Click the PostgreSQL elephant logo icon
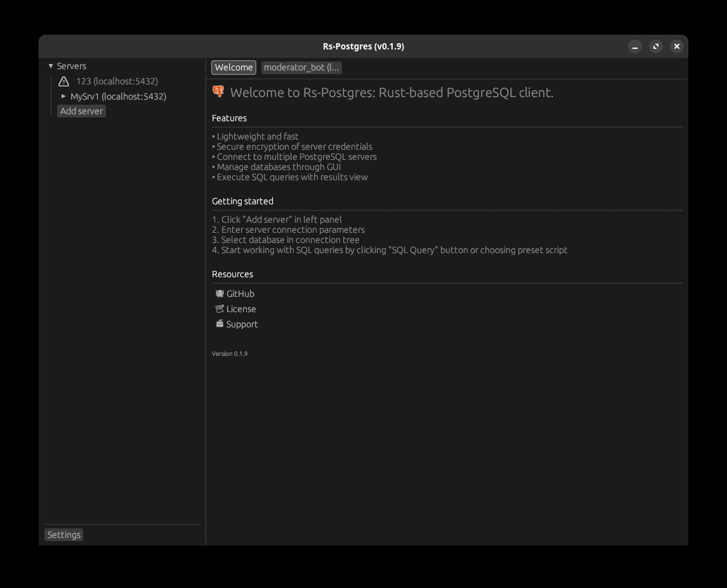This screenshot has width=727, height=588. (x=218, y=92)
